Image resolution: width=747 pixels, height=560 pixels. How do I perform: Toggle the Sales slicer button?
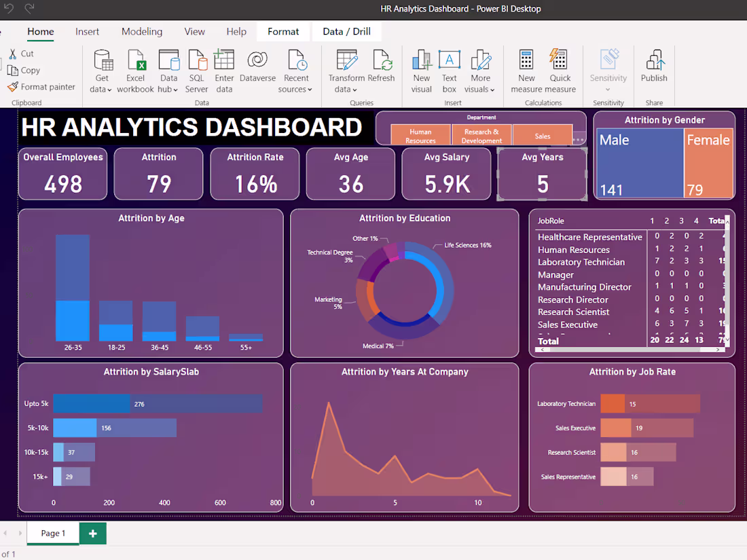pyautogui.click(x=542, y=134)
